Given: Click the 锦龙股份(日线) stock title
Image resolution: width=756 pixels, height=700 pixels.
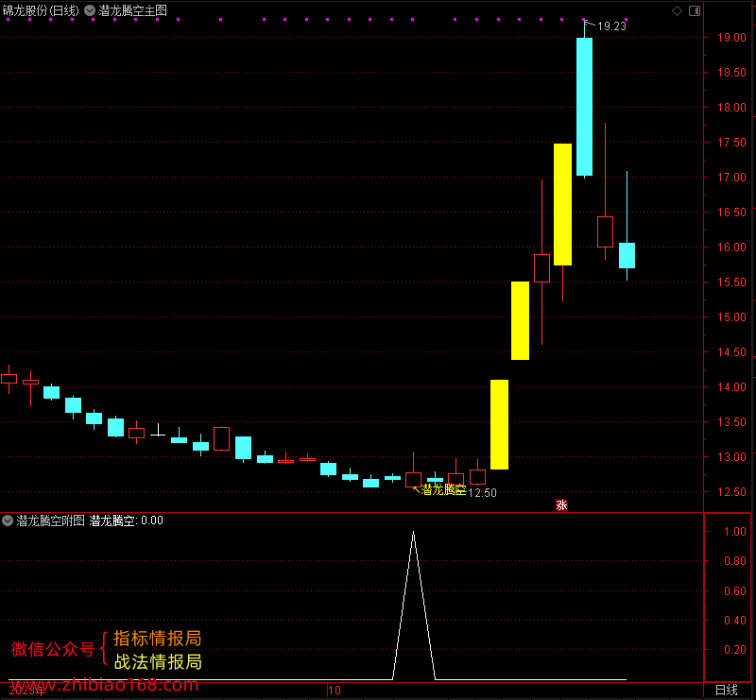Looking at the screenshot, I should click(41, 10).
